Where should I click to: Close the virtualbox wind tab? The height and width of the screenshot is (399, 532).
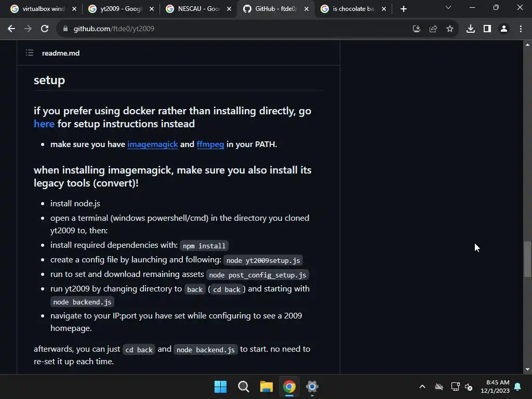tap(74, 9)
